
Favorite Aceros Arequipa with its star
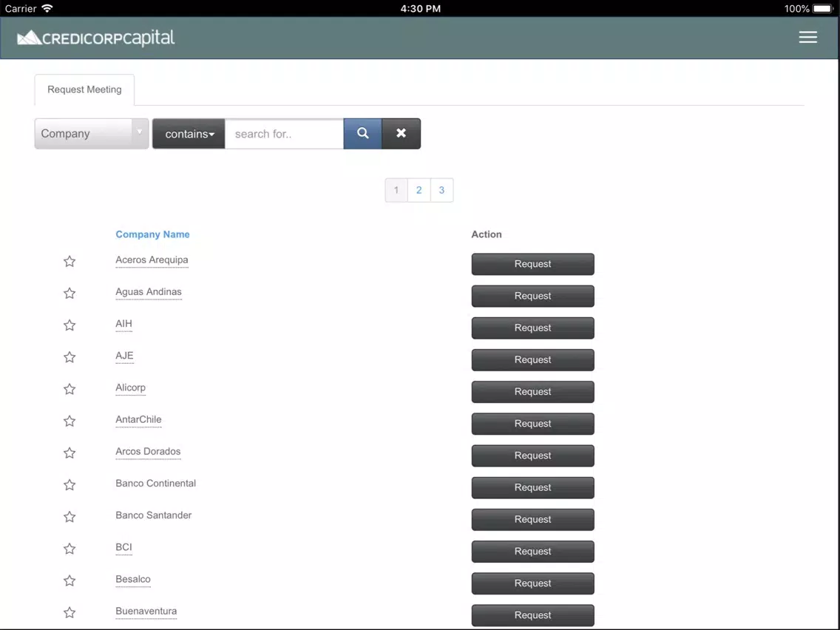click(x=70, y=262)
